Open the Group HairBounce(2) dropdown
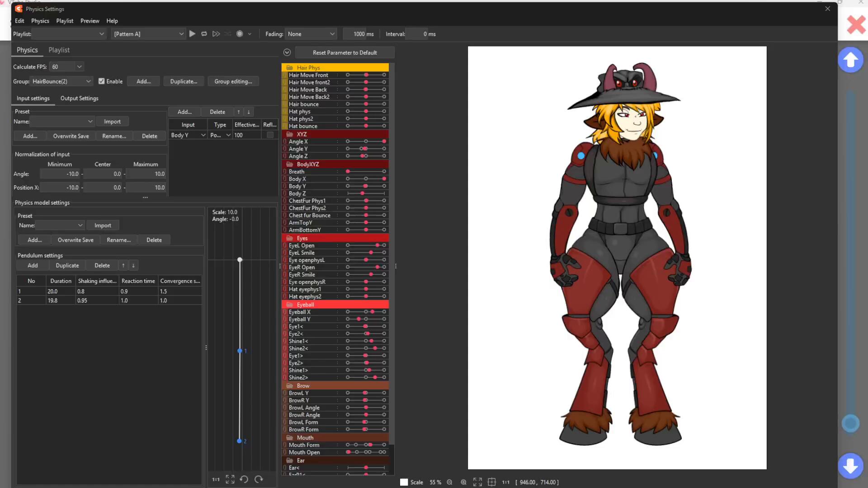Image resolution: width=868 pixels, height=488 pixels. [x=61, y=81]
